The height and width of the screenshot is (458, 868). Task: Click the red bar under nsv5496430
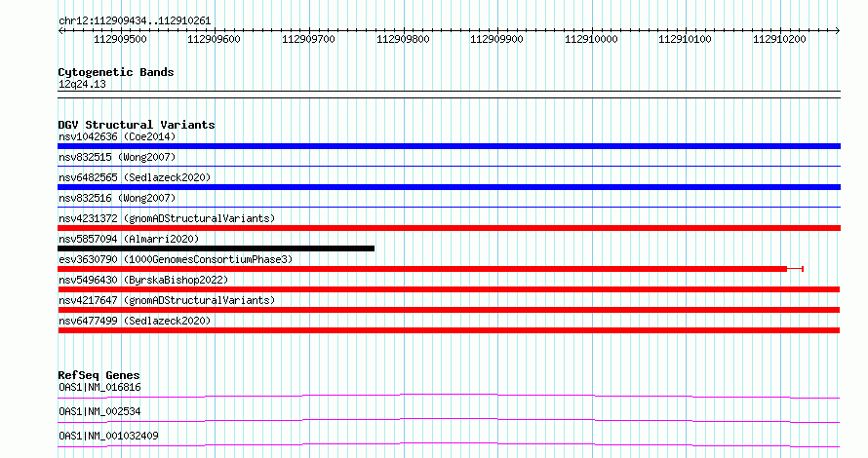[449, 289]
